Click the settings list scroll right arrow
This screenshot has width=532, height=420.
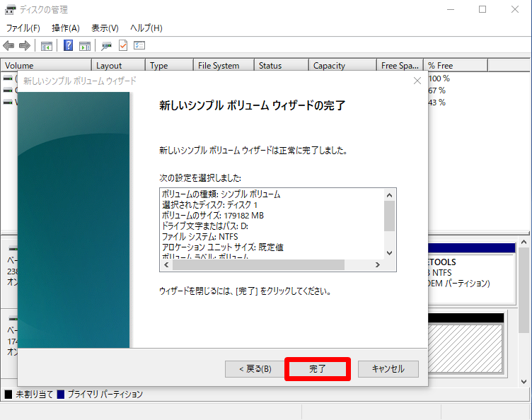377,264
